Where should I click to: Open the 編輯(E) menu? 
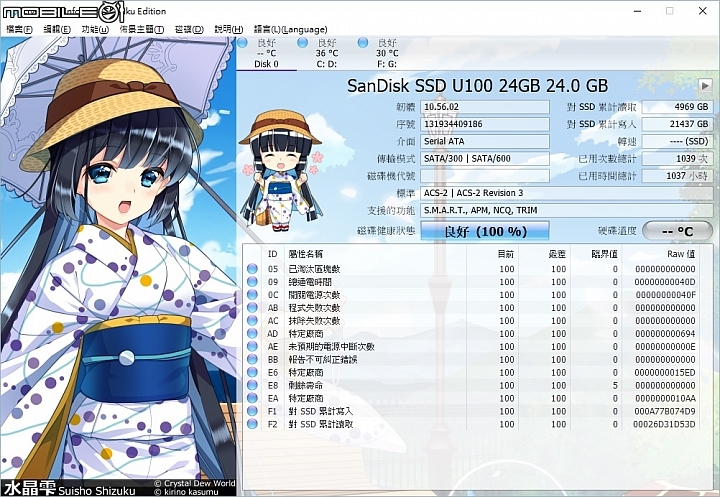tap(56, 29)
